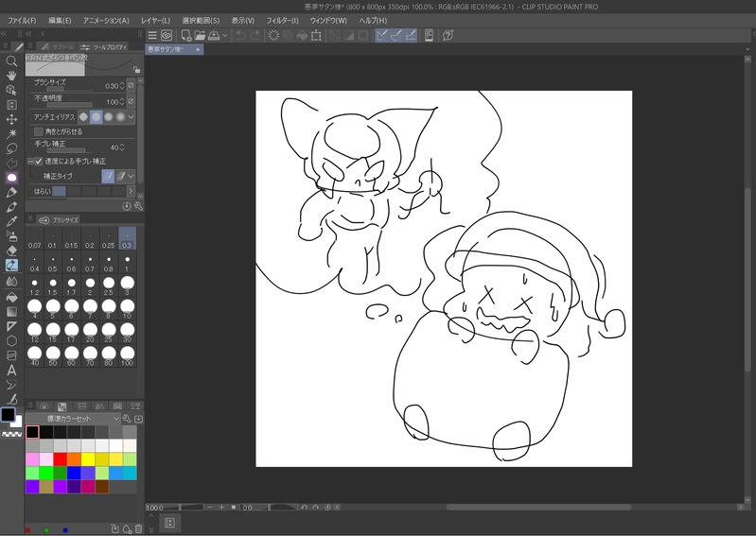
Task: Pick the red color swatch
Action: [61, 458]
